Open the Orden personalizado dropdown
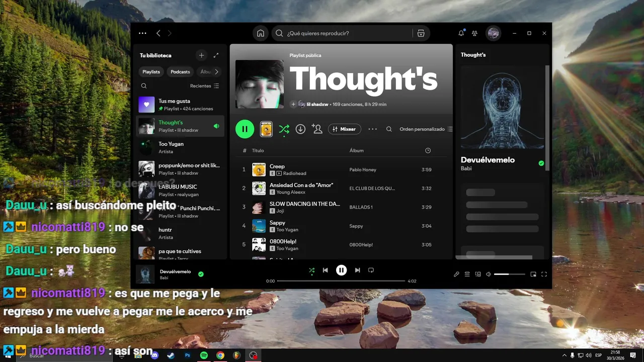 point(426,129)
